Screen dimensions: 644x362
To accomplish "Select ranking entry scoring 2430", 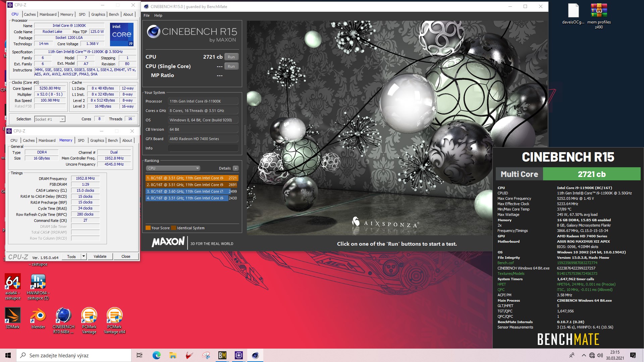I will pyautogui.click(x=192, y=198).
